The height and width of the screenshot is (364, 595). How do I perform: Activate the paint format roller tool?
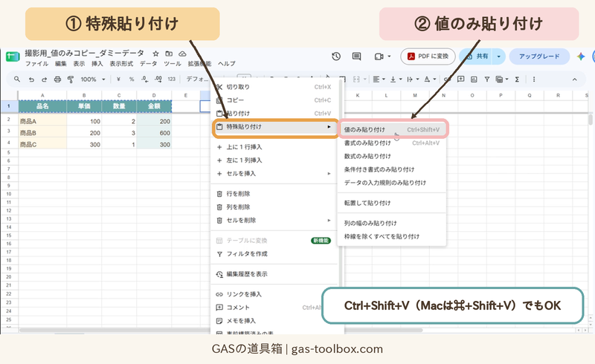(71, 79)
